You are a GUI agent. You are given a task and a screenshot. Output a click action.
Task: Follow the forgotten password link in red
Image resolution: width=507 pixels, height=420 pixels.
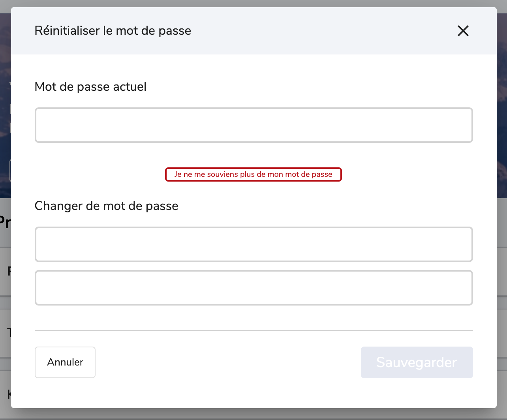pos(253,174)
